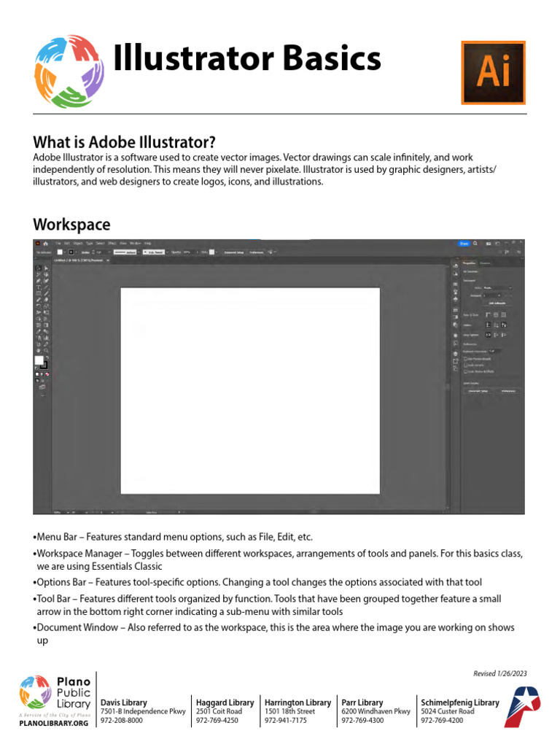Open the Effect menu
Screen dimensions: 560x747
click(112, 243)
